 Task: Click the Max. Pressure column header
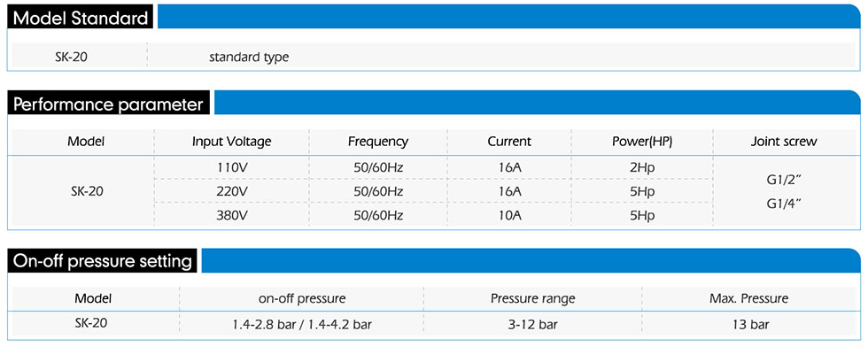pyautogui.click(x=749, y=298)
